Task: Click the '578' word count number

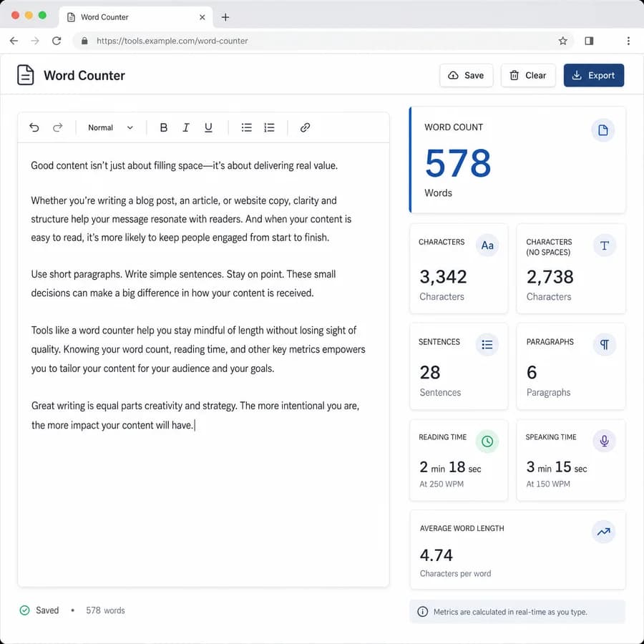Action: 457,163
